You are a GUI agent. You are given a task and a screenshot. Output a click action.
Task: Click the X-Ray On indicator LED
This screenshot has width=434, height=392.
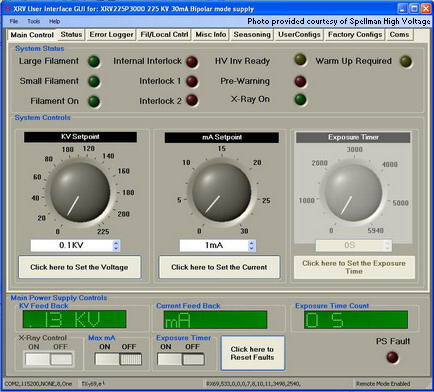click(300, 99)
